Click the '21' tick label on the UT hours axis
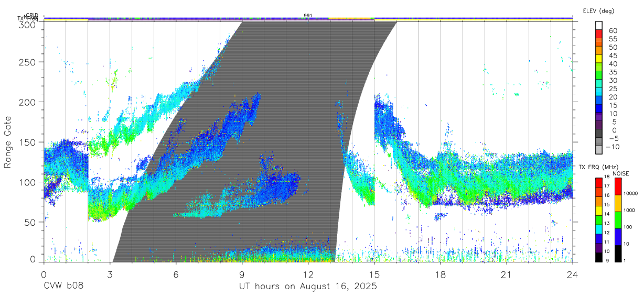This screenshot has width=644, height=297. pos(506,275)
